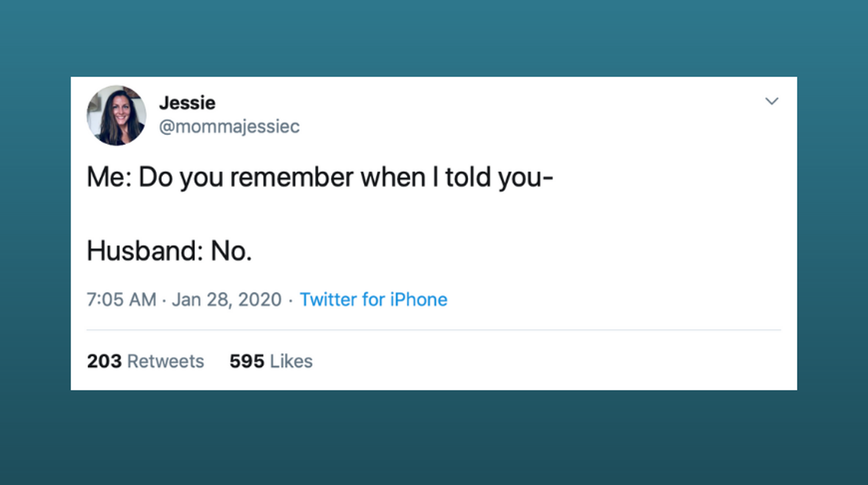Open the Jessie display name profile
This screenshot has width=868, height=485.
pos(187,103)
